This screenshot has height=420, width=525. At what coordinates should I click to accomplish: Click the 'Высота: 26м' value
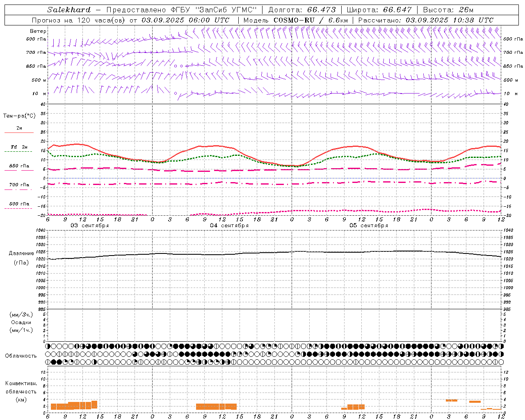tap(448, 10)
